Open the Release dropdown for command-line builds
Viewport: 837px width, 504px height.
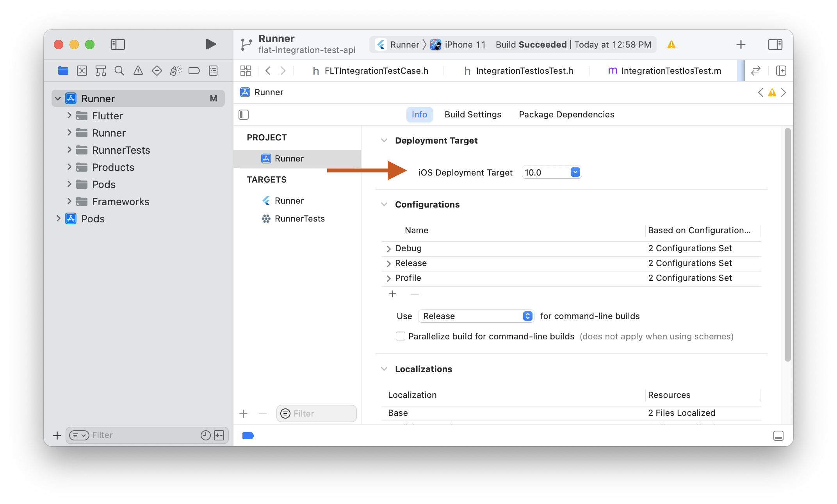click(x=527, y=316)
